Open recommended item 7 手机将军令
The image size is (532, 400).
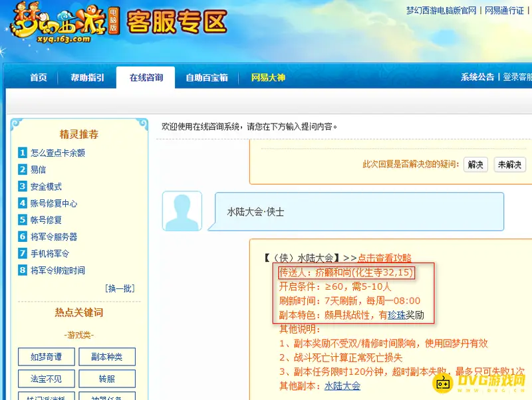point(44,254)
